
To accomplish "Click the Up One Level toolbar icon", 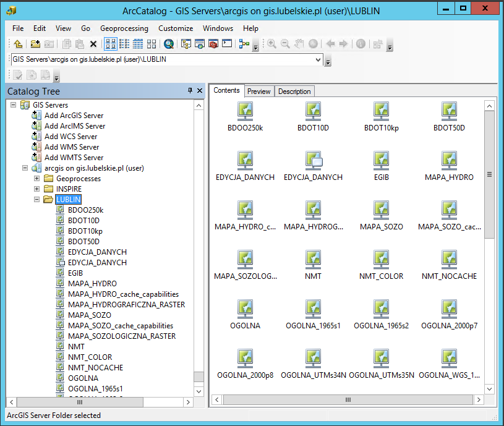I will click(x=19, y=44).
